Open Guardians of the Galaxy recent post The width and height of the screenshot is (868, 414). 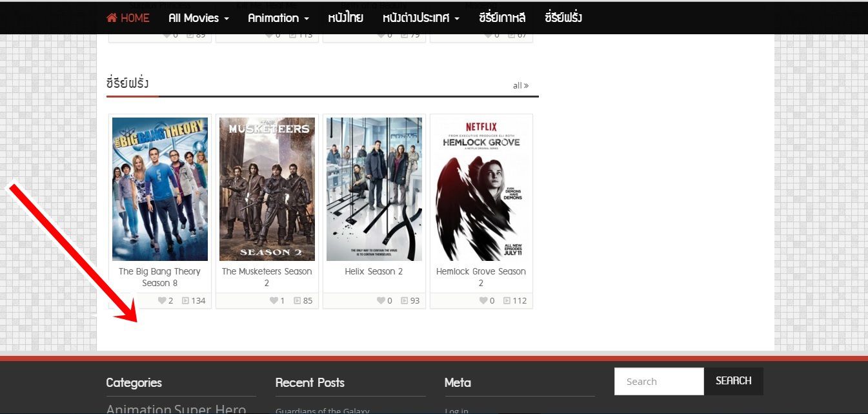[x=323, y=411]
